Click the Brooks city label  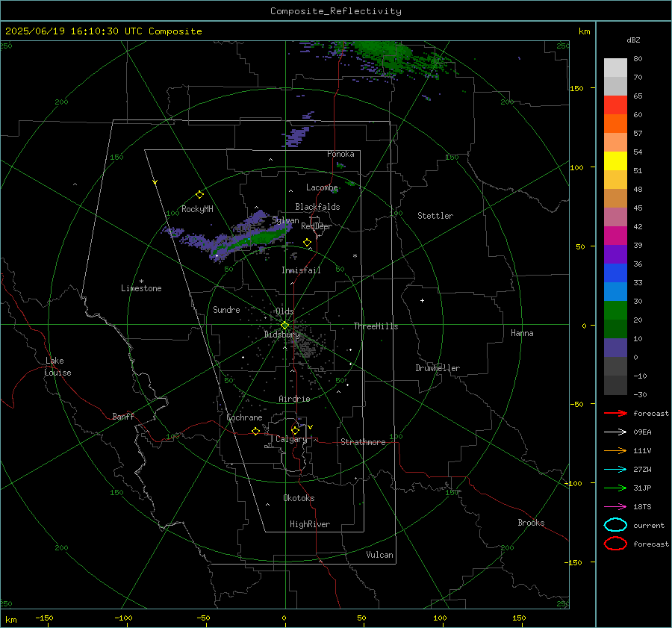click(531, 523)
